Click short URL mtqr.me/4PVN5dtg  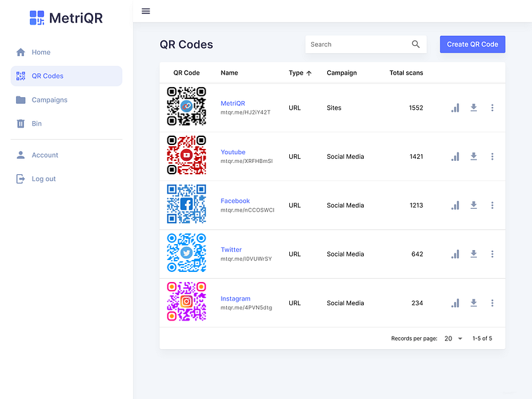point(246,308)
